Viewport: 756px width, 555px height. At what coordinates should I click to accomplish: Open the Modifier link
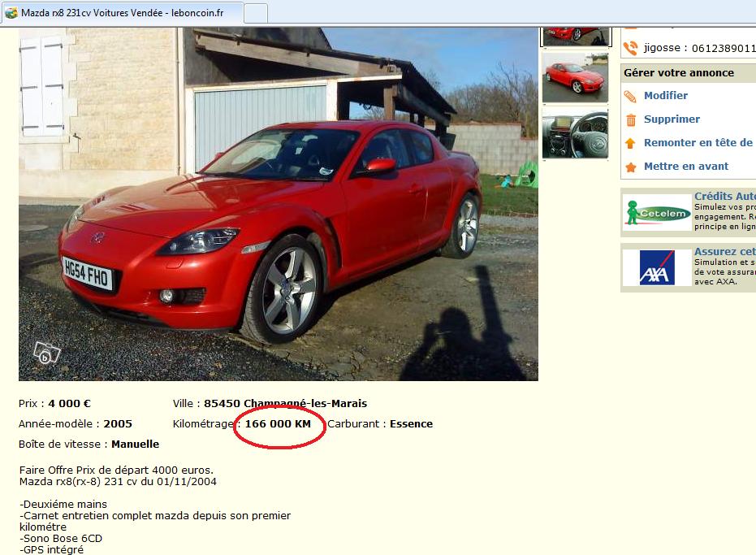coord(665,96)
